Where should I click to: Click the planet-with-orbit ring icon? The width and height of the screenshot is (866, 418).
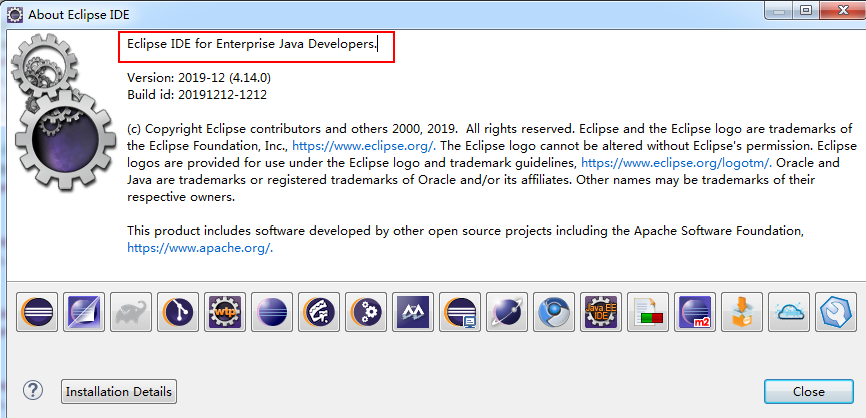[x=507, y=312]
